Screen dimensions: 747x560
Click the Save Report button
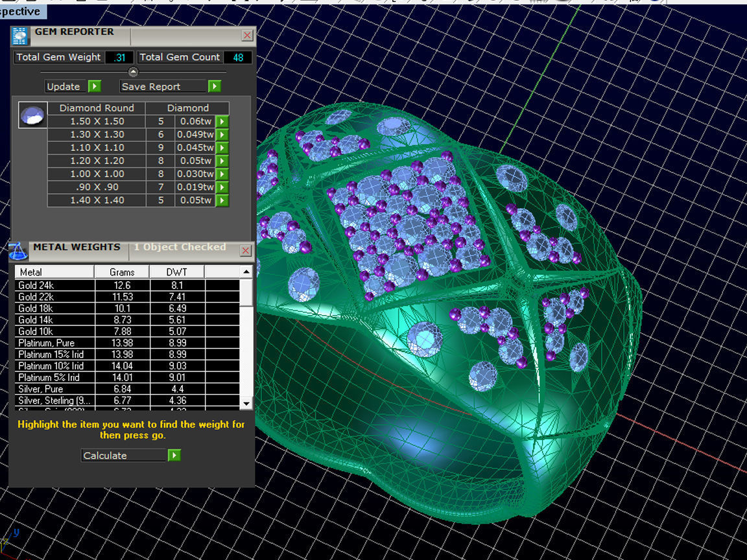click(x=164, y=86)
